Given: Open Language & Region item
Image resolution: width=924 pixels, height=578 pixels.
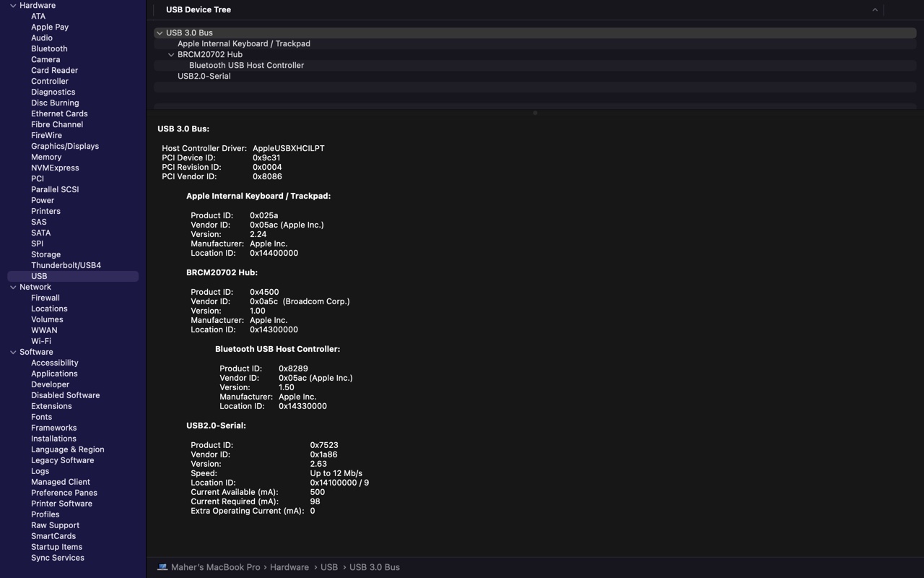Looking at the screenshot, I should (x=68, y=449).
